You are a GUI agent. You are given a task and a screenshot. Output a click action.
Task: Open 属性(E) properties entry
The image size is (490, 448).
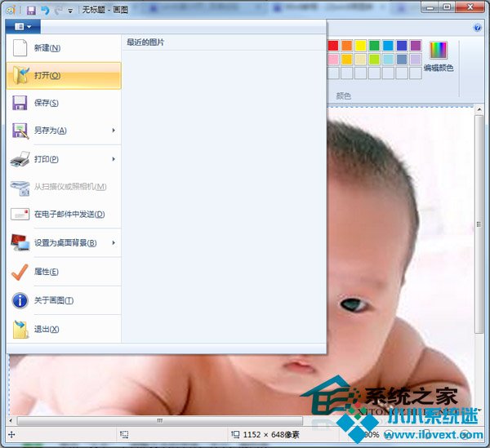point(64,272)
